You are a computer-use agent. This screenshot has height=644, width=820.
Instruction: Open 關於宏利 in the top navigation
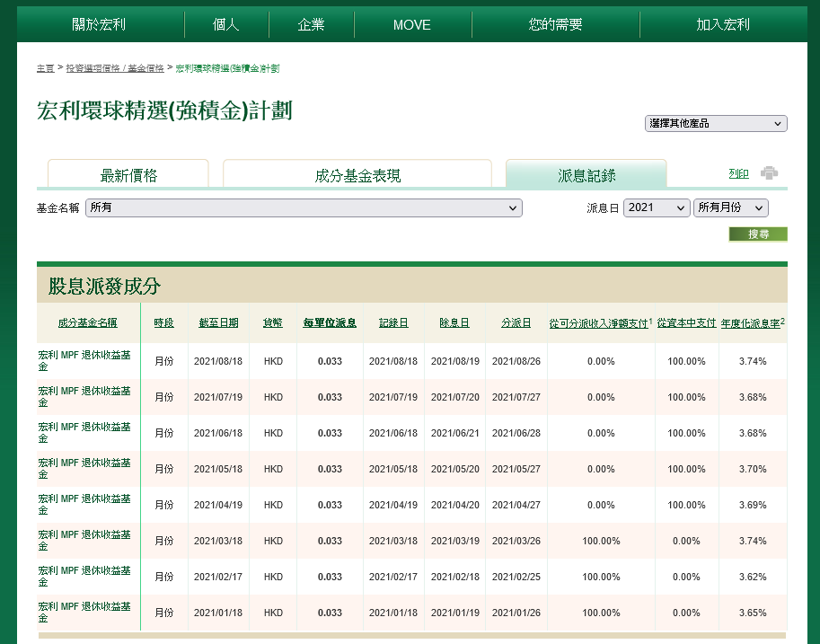pos(99,24)
